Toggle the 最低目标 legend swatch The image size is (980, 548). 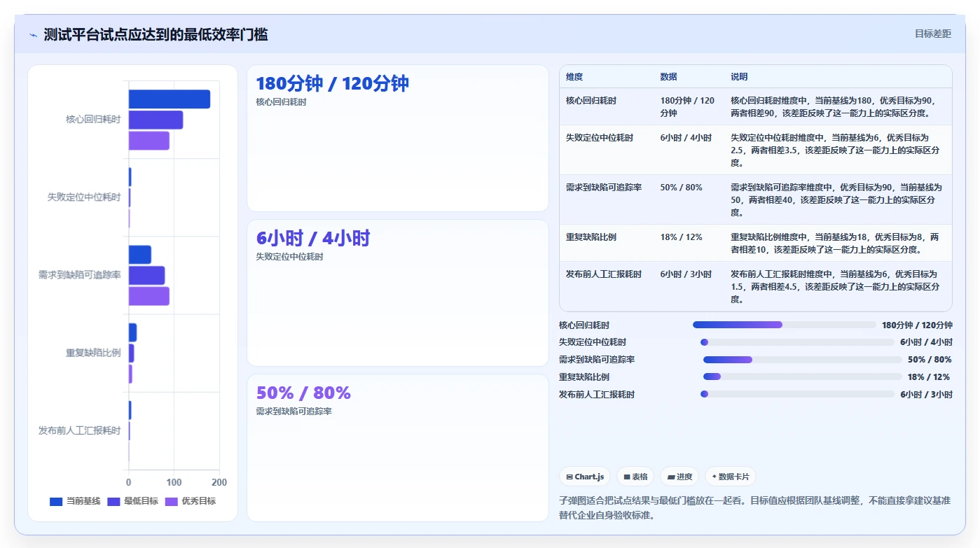[113, 501]
